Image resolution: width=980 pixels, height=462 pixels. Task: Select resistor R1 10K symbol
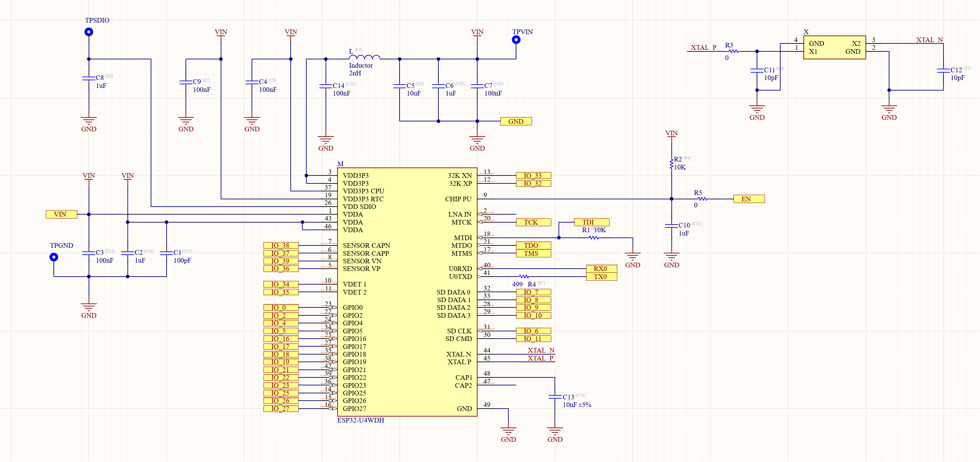[x=593, y=238]
